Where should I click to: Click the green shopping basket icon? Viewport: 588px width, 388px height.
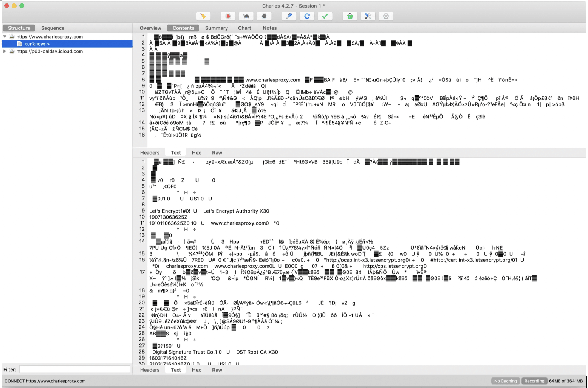350,16
